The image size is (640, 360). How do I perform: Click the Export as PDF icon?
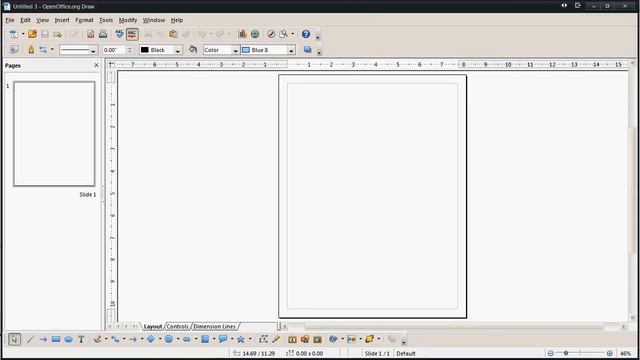[91, 34]
